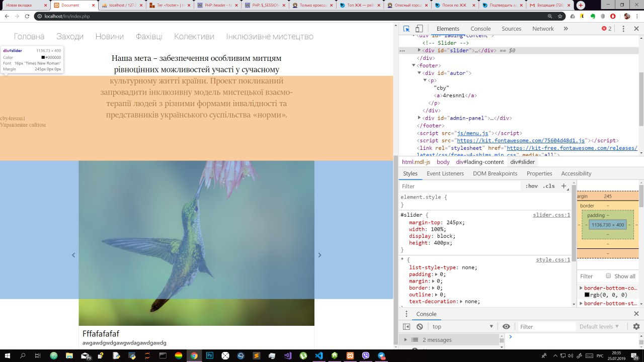The image size is (644, 362).
Task: Click the rgb(0, 0, 0) color swatch
Action: [587, 295]
